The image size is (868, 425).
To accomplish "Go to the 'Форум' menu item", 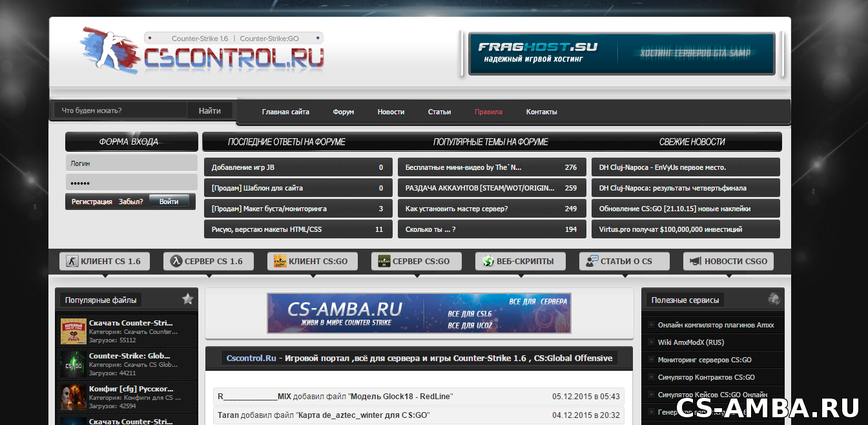I will pos(344,112).
